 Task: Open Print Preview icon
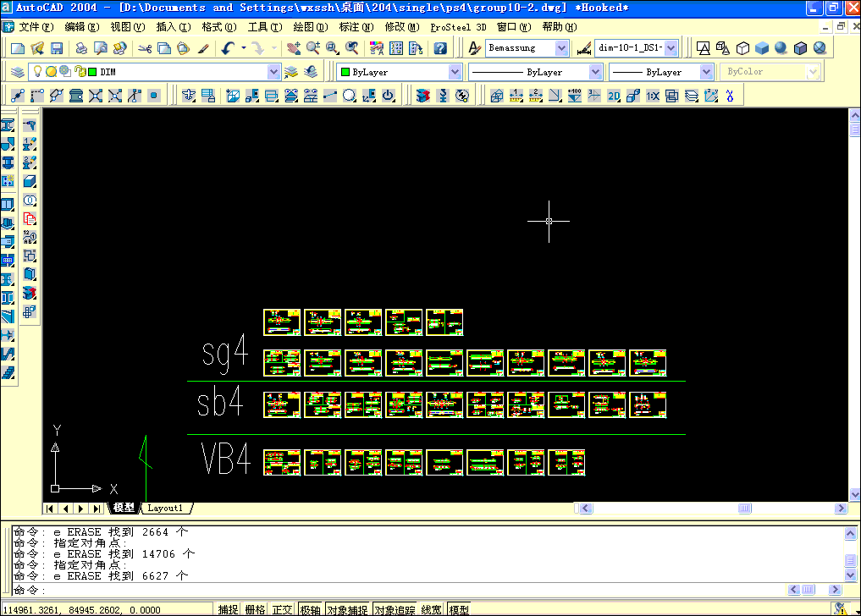coord(101,48)
